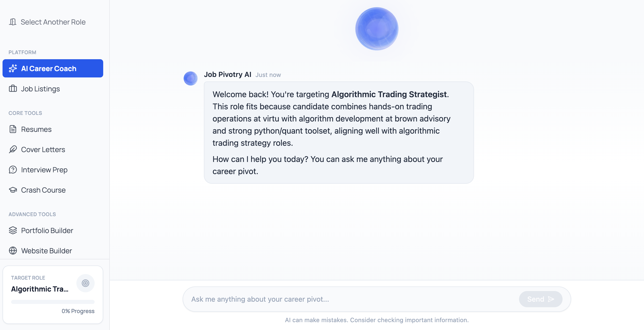Click the stacked layers Portfolio Builder icon
Viewport: 644px width, 330px height.
[x=13, y=231]
